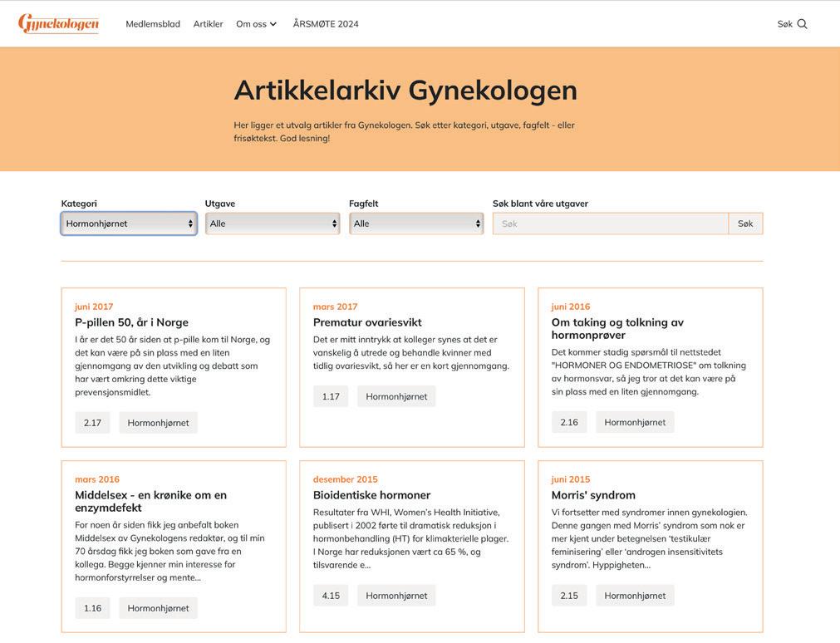Select the 1.16 issue tag
840x643 pixels.
(93, 608)
